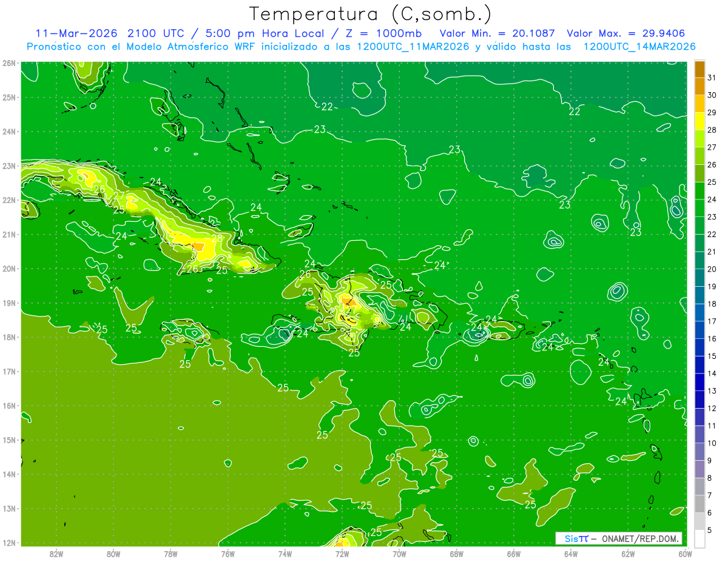728x562 pixels.
Task: Click the '60W' longitude axis label
Action: tap(685, 554)
